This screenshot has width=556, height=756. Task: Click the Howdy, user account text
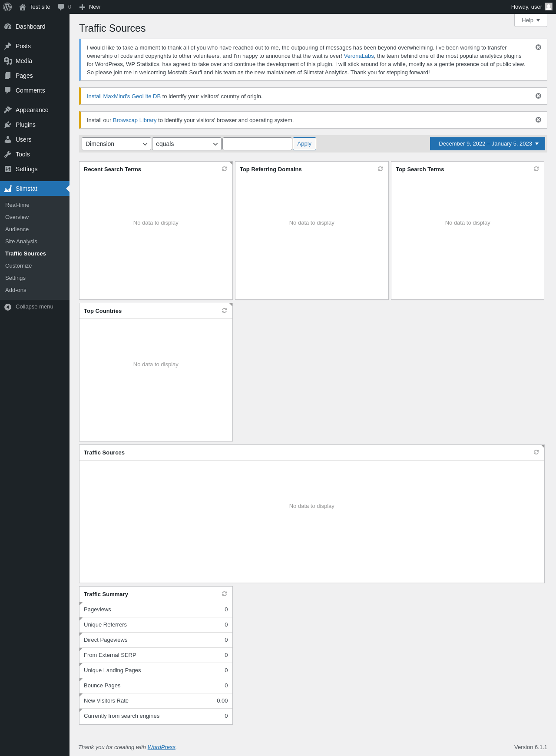click(x=526, y=7)
